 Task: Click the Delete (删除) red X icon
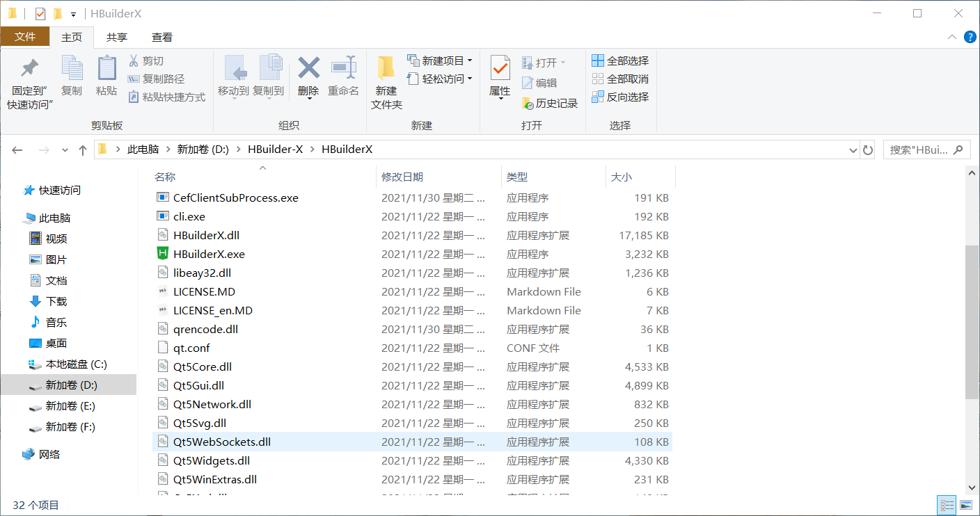point(308,67)
